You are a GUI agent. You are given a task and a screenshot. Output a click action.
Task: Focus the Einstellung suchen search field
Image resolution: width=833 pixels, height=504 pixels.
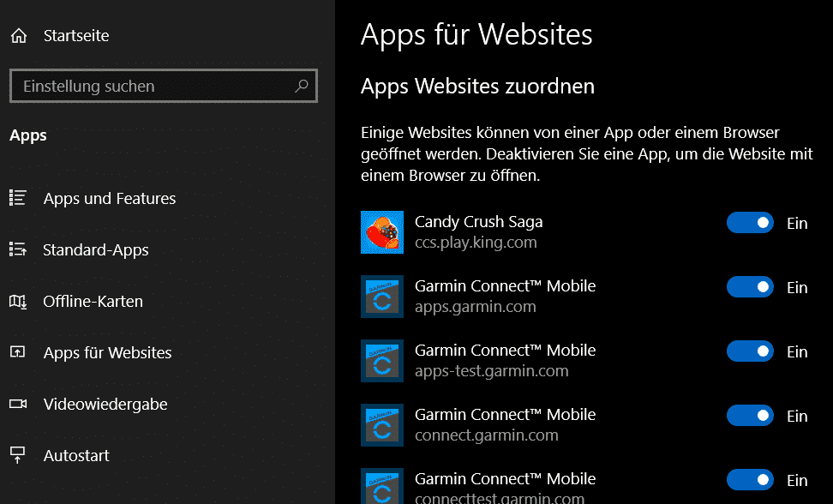click(150, 87)
